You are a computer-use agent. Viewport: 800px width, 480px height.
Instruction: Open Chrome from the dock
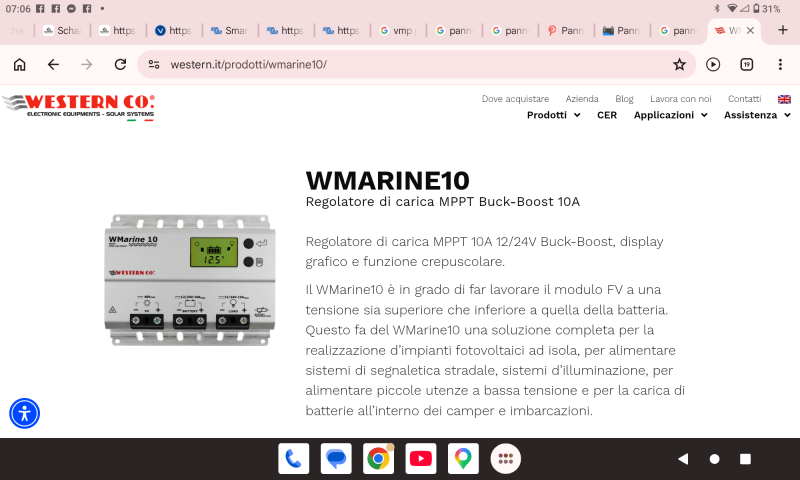click(x=378, y=459)
